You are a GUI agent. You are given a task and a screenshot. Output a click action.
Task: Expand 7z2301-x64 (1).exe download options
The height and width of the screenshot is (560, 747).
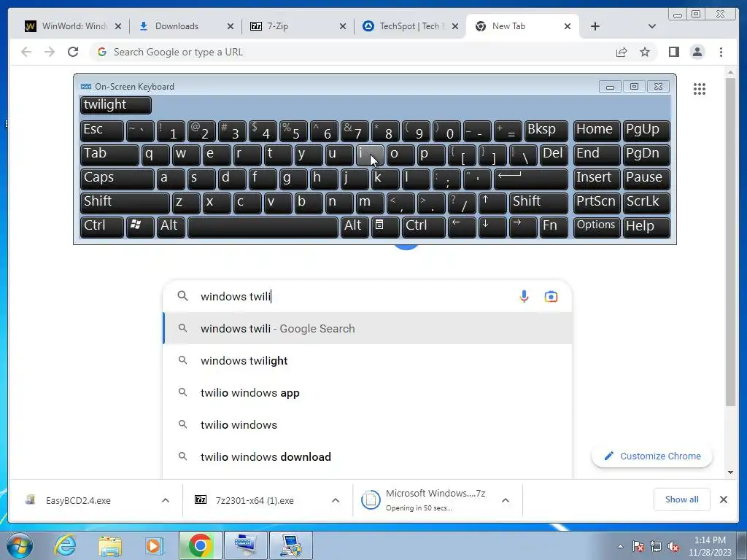tap(336, 500)
